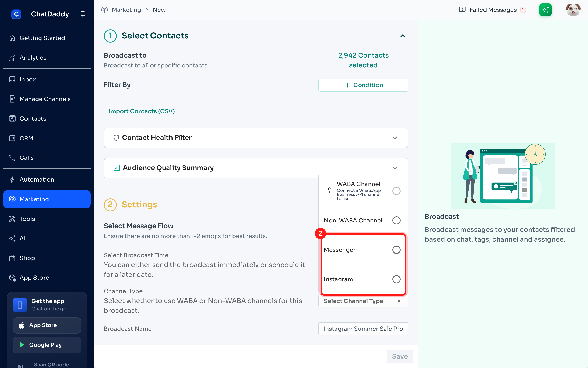Open Automation in sidebar
588x368 pixels.
pos(47,179)
